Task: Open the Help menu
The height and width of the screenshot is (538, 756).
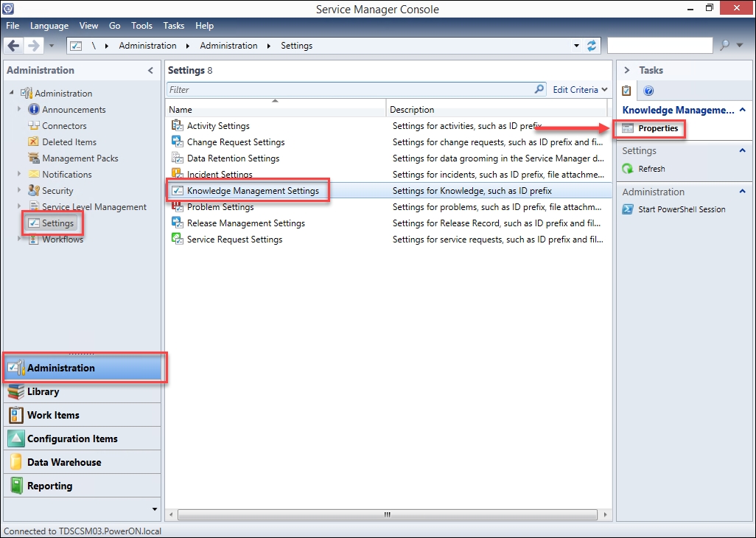Action: click(x=204, y=26)
